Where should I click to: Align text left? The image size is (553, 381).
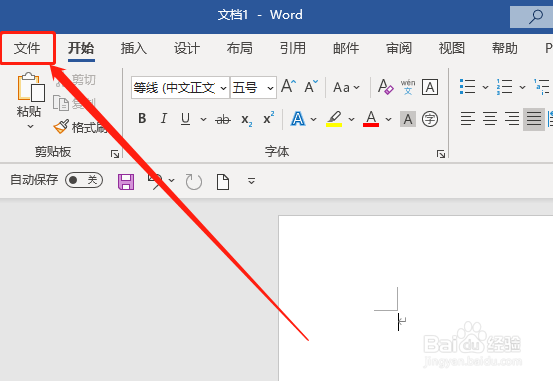tap(468, 119)
